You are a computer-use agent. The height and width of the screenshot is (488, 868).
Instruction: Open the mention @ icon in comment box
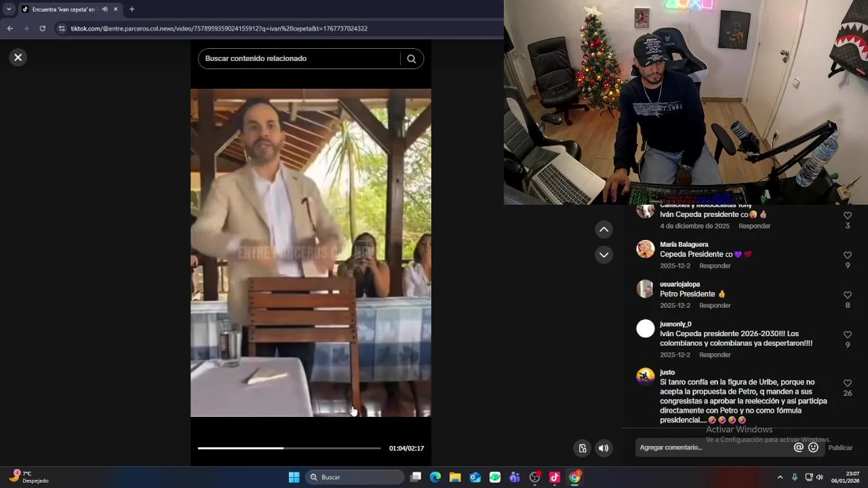798,447
